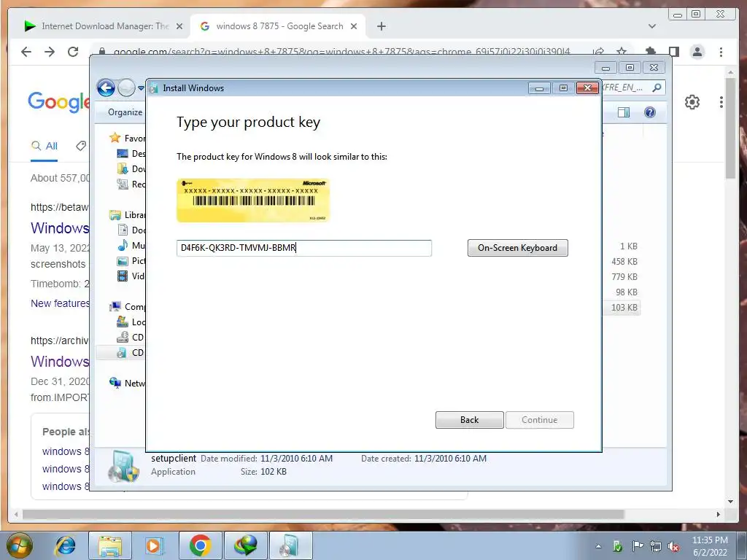Screen dimensions: 747x560
Task: Open Chrome tab search chevron
Action: [652, 26]
